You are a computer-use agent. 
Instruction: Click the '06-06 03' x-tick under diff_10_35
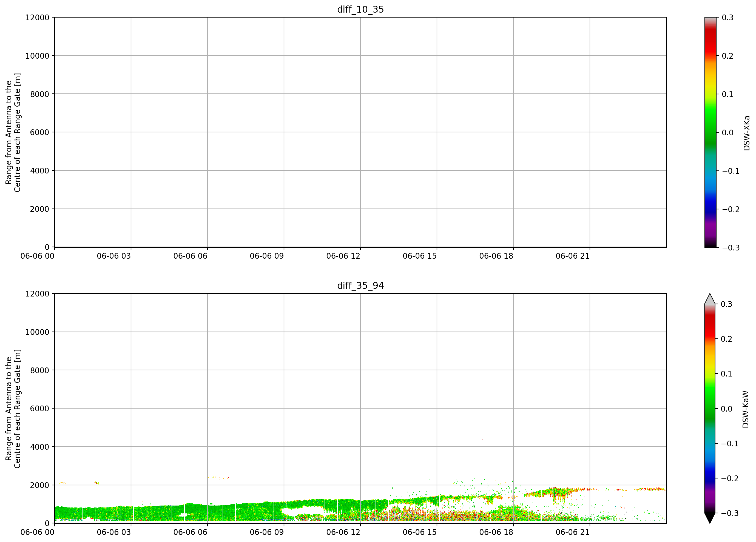[114, 256]
